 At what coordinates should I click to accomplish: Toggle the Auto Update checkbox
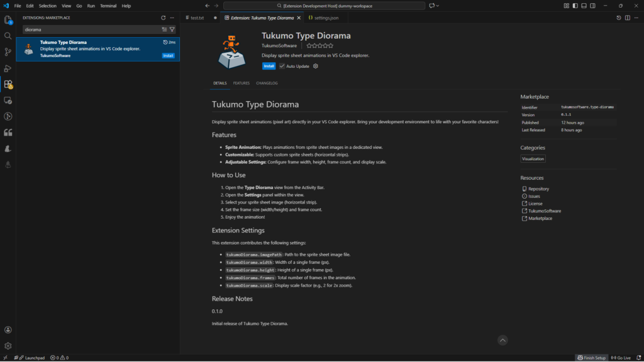[x=282, y=66]
